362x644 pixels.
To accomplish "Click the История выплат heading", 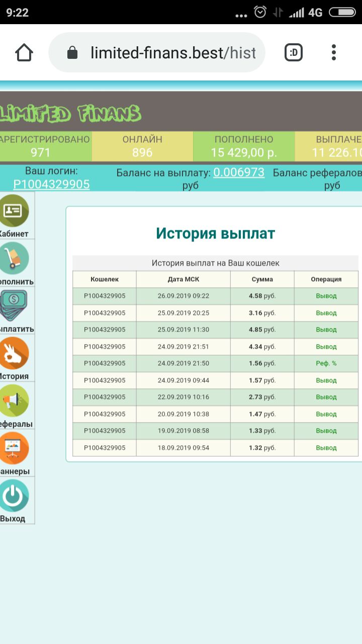I will [215, 233].
